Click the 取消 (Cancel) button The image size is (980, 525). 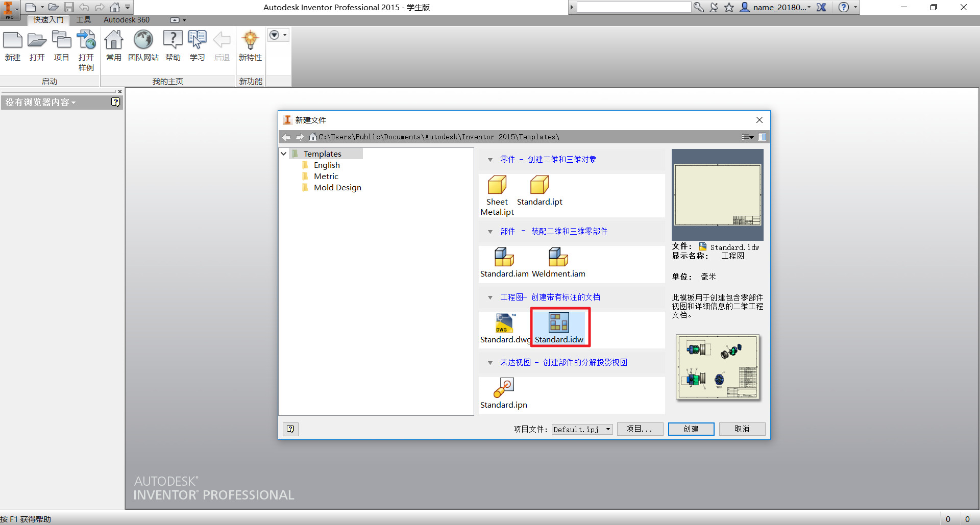point(742,429)
